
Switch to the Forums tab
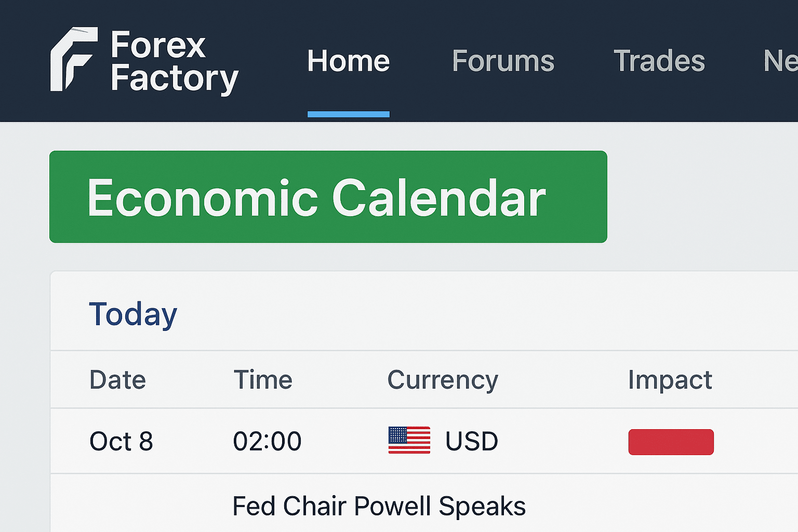pos(503,61)
